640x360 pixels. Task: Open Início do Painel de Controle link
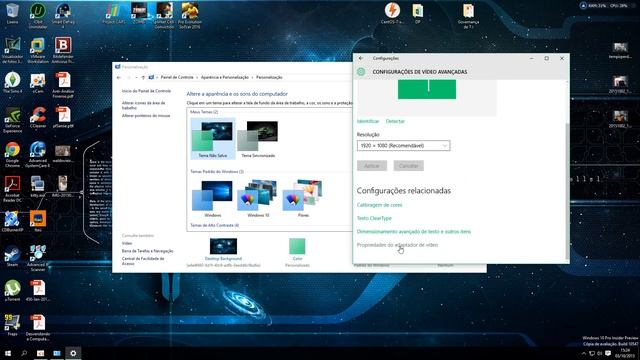146,91
